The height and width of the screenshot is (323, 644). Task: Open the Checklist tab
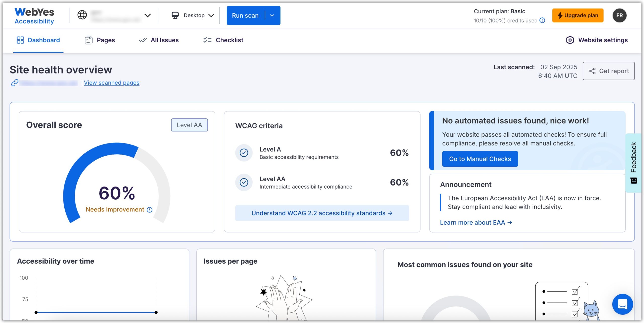point(223,40)
